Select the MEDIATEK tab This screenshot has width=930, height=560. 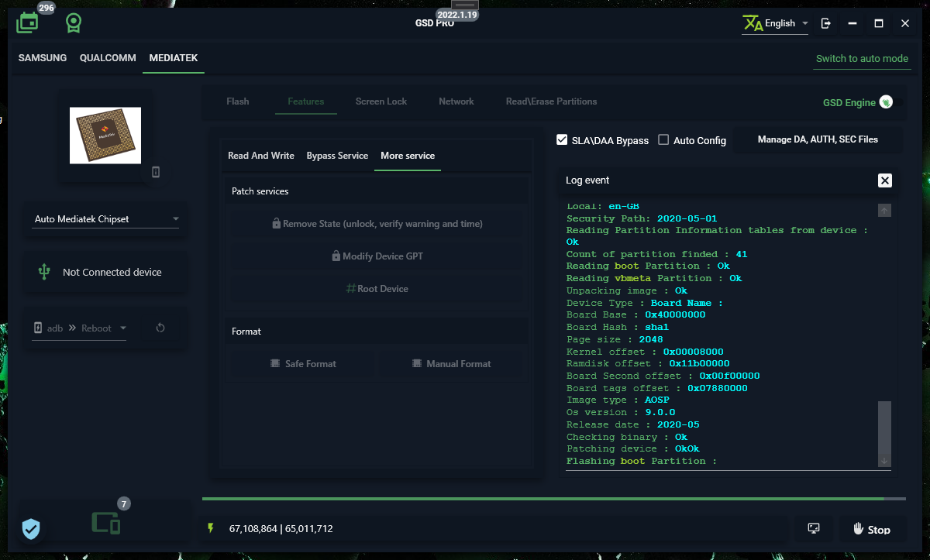click(x=174, y=58)
